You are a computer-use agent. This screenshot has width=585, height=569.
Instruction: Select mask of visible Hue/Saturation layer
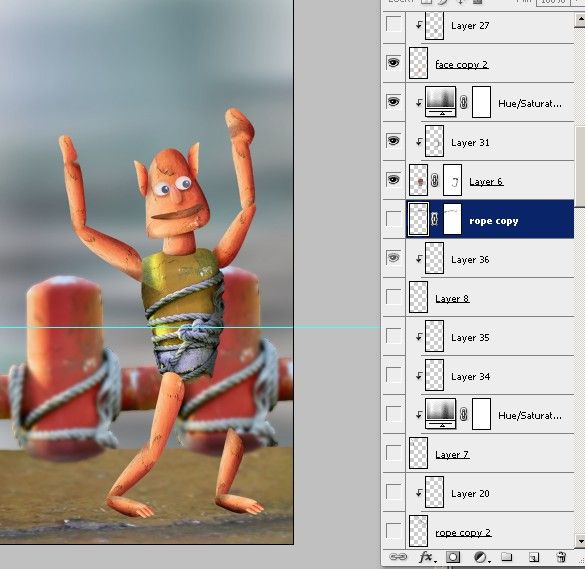(481, 102)
